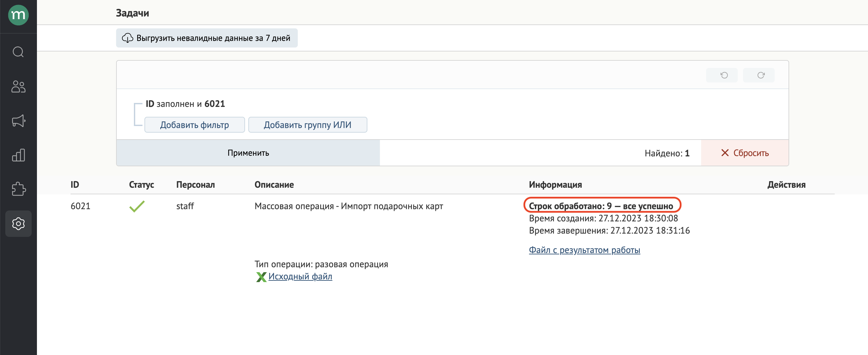
Task: Click the Сбросить reset button
Action: click(745, 153)
